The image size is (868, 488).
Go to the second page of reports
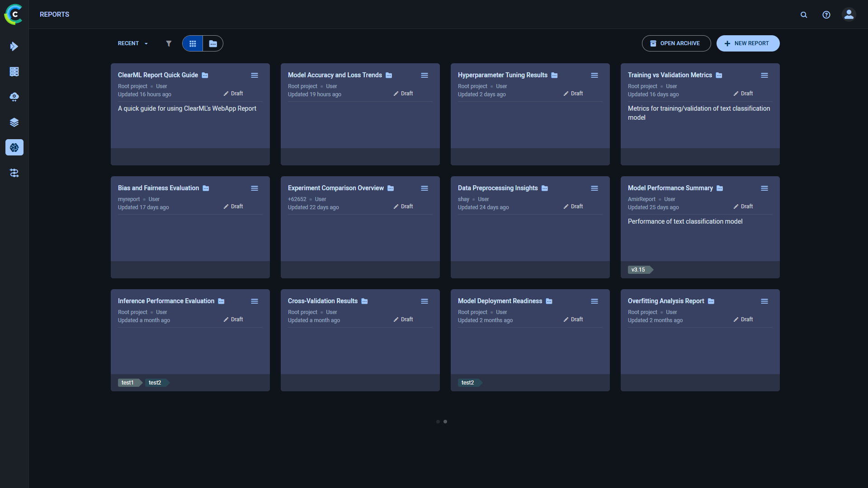[445, 422]
